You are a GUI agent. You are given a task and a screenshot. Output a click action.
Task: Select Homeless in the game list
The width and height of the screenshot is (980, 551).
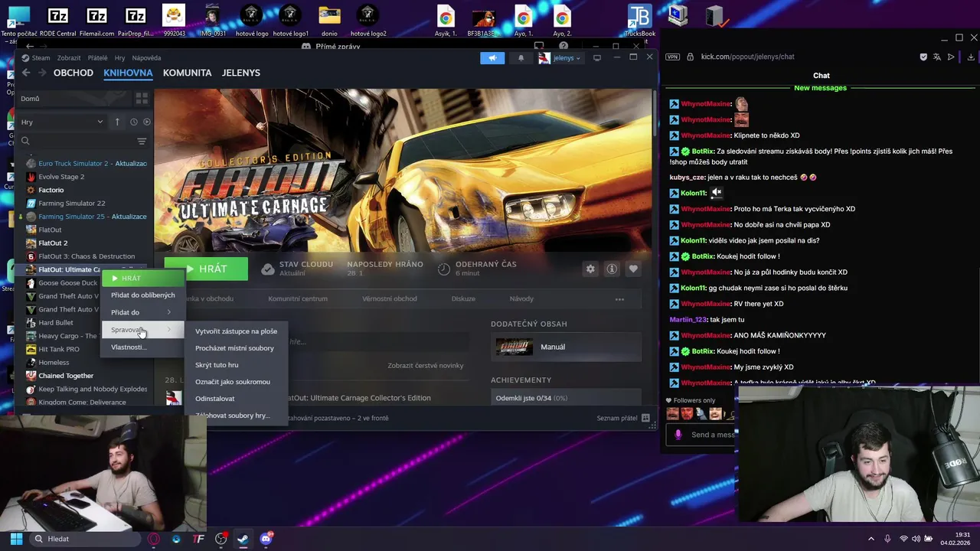tap(54, 363)
